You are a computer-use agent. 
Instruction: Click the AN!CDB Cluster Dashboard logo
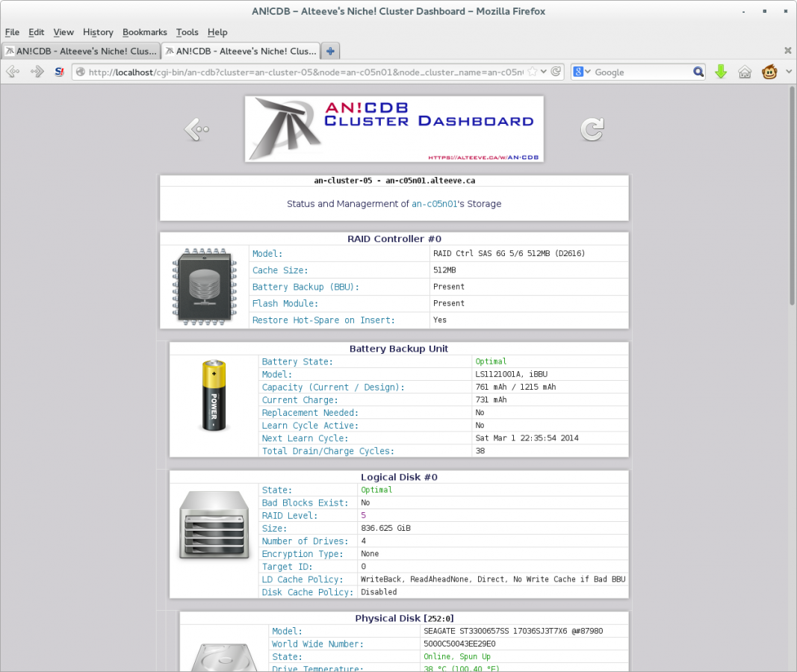point(394,128)
